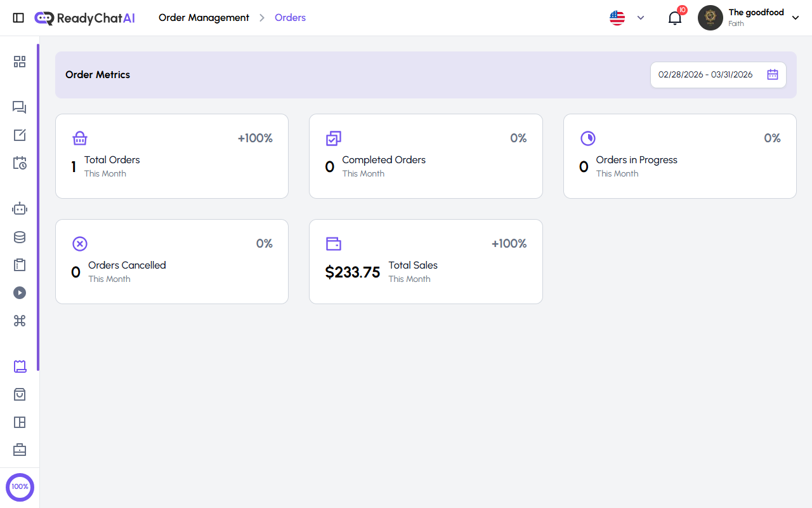The width and height of the screenshot is (812, 508).
Task: Select the Orders breadcrumb tab
Action: pyautogui.click(x=290, y=17)
